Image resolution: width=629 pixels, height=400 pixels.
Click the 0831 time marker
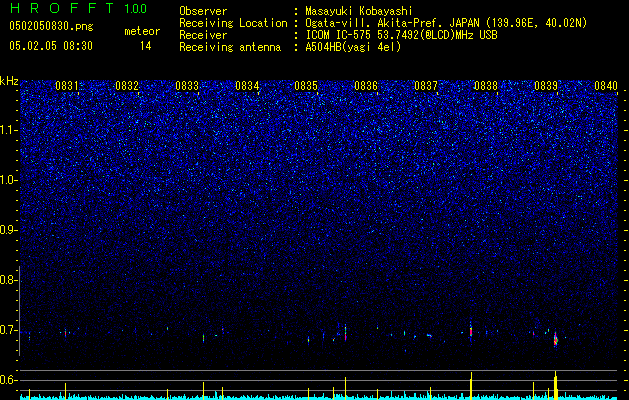click(67, 86)
